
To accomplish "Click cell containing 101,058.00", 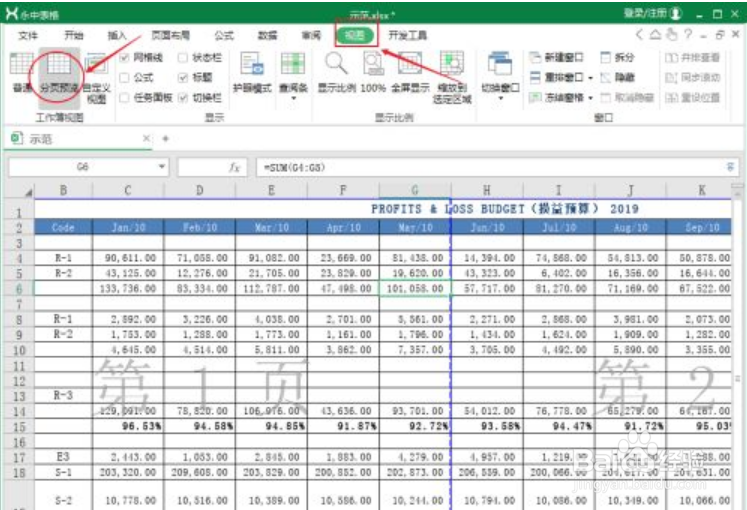I will point(415,289).
